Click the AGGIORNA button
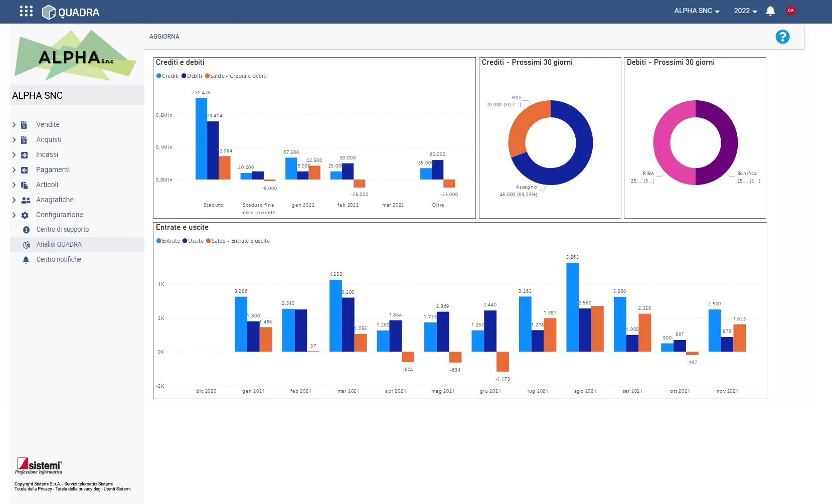Image resolution: width=832 pixels, height=504 pixels. [x=164, y=37]
